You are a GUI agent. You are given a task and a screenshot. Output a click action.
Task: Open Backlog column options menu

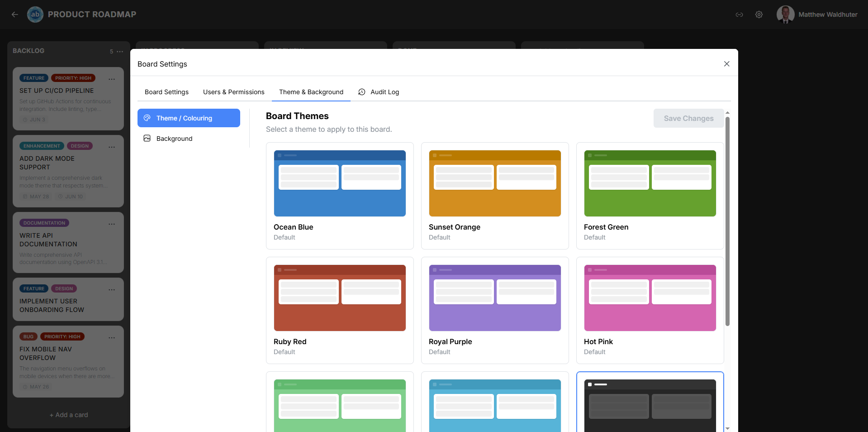coord(120,52)
